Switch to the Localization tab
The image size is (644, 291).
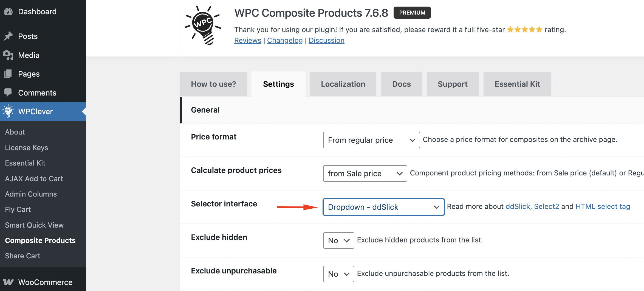[x=343, y=84]
